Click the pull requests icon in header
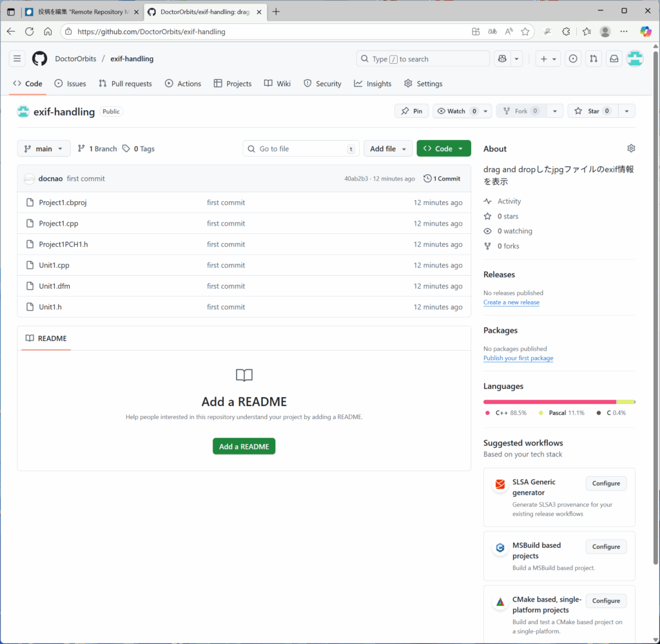 594,59
